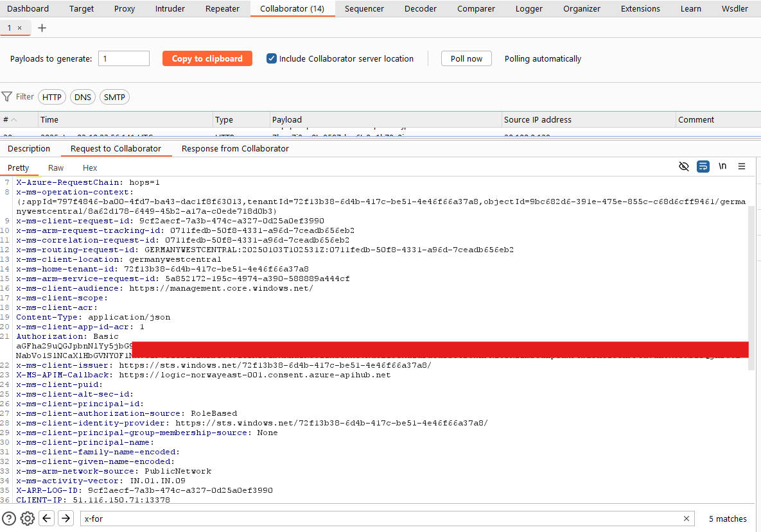Toggle line wrap icon

point(703,167)
